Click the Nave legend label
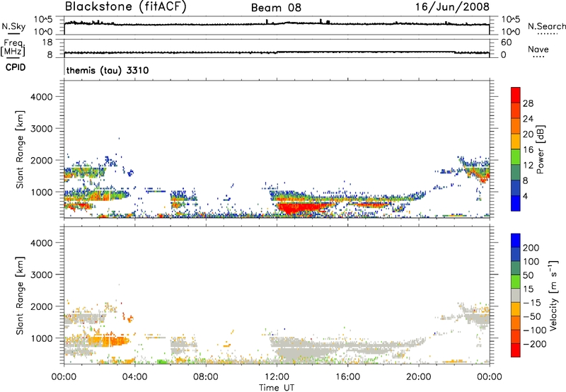This screenshot has height=392, width=566. (538, 50)
